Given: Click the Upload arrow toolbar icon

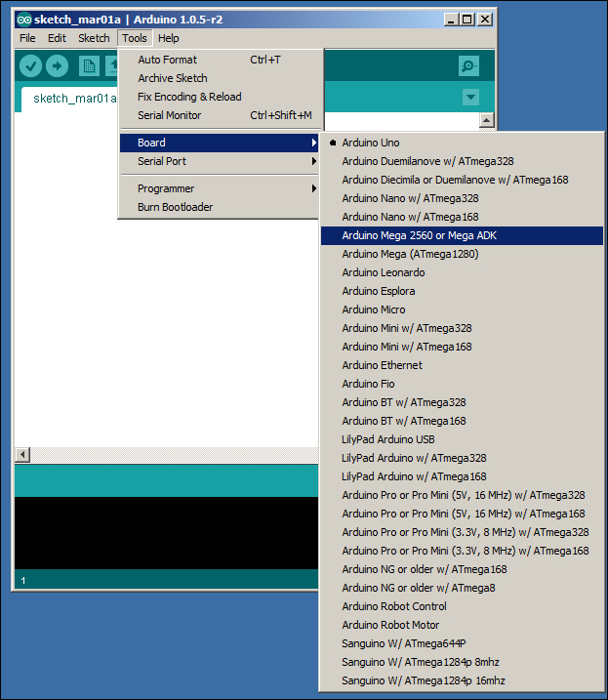Looking at the screenshot, I should pos(58,66).
